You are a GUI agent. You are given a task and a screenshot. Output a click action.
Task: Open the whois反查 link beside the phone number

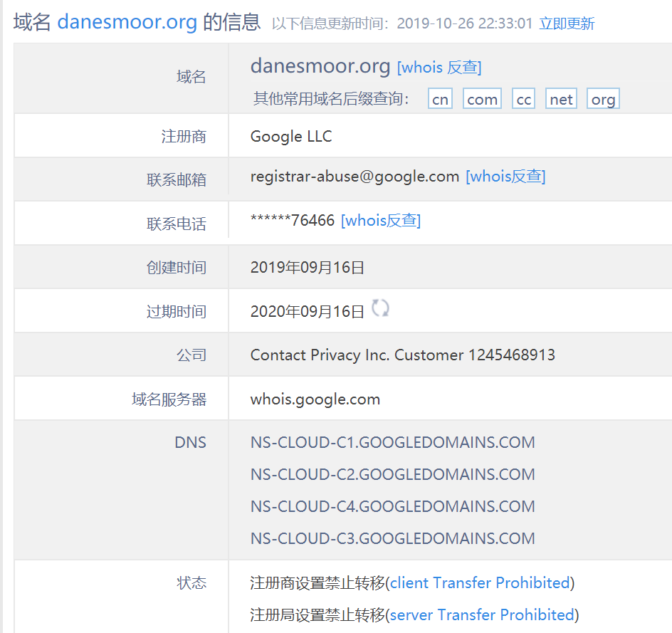click(381, 221)
